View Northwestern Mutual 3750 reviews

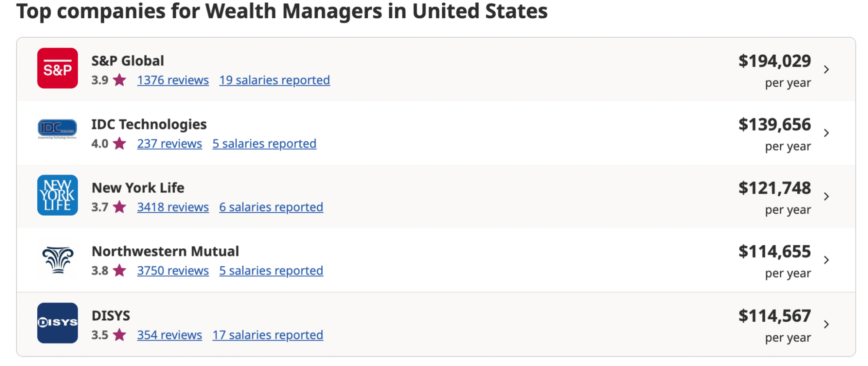tap(173, 270)
